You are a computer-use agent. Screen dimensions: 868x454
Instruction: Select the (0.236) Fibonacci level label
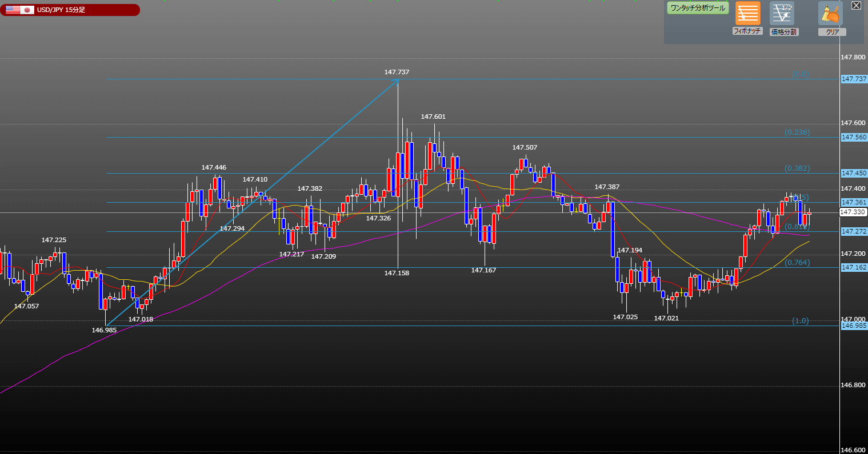797,132
